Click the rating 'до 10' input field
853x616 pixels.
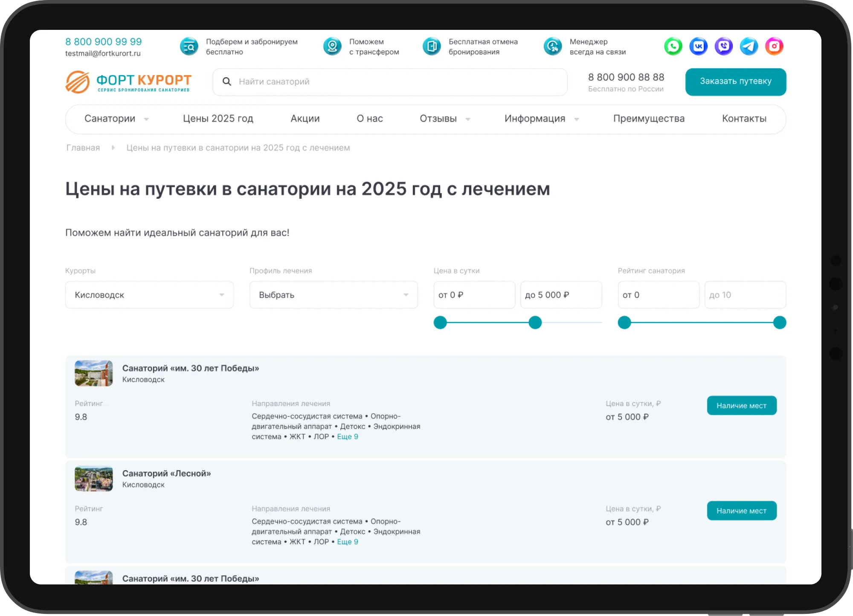pyautogui.click(x=745, y=295)
